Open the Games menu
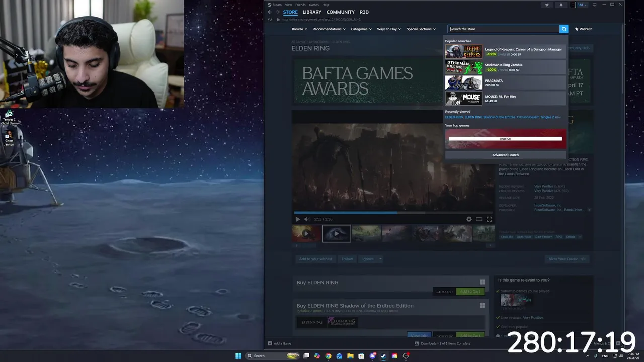644x362 pixels. pyautogui.click(x=314, y=5)
